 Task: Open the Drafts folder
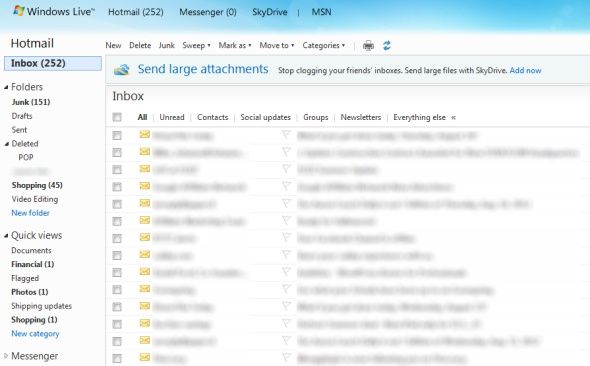22,116
